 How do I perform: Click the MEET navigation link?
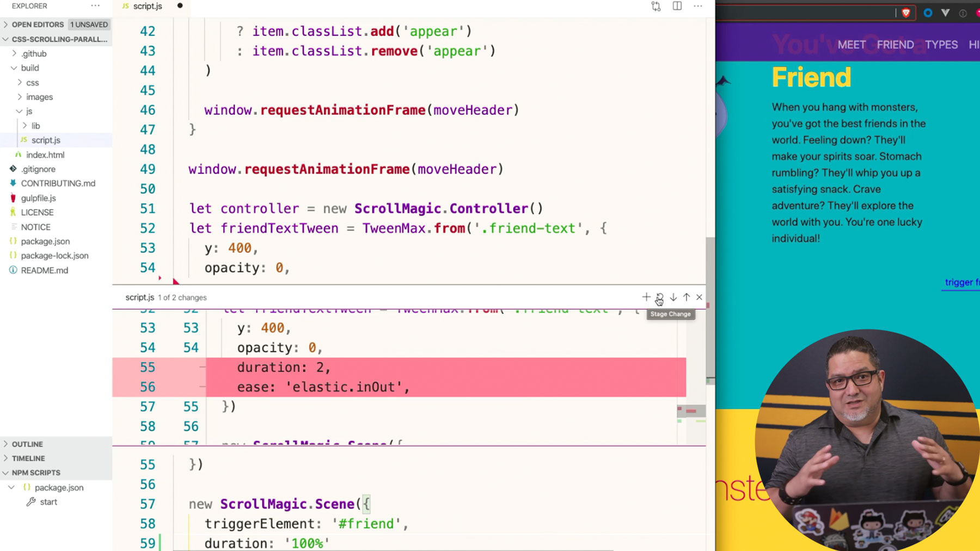coord(852,45)
